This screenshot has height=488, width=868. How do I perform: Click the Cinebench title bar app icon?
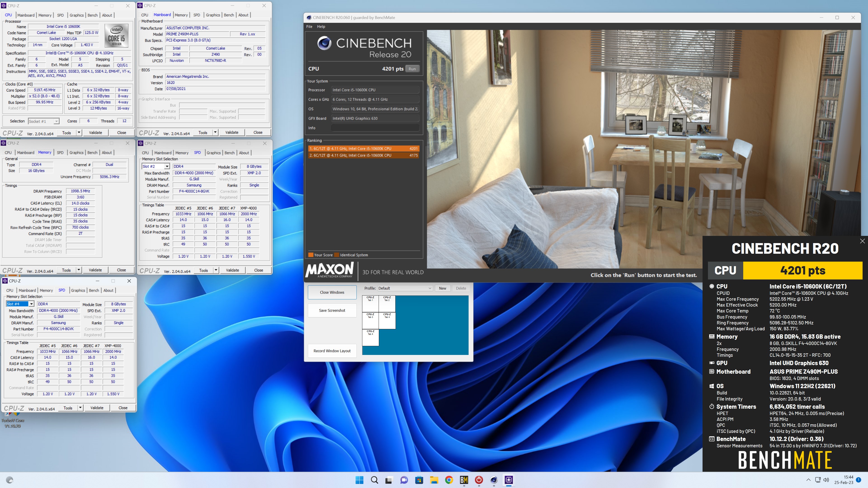pyautogui.click(x=309, y=18)
